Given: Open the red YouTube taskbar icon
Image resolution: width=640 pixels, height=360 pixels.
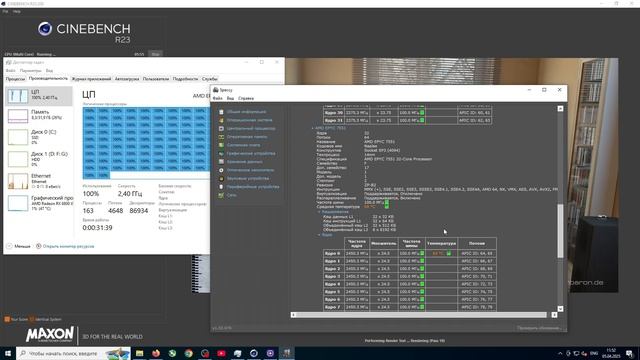Looking at the screenshot, I should pos(221,353).
